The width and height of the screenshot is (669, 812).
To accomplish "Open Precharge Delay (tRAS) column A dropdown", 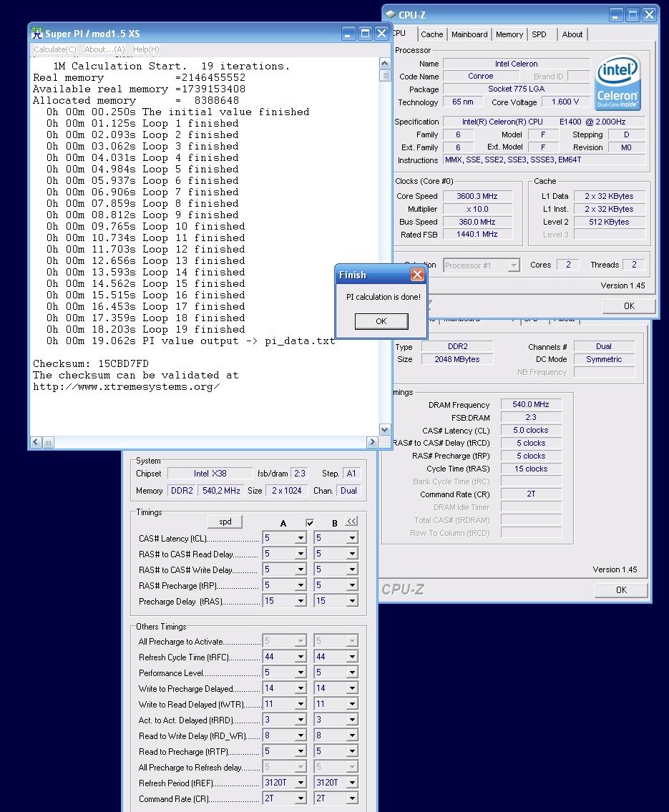I will (x=301, y=601).
